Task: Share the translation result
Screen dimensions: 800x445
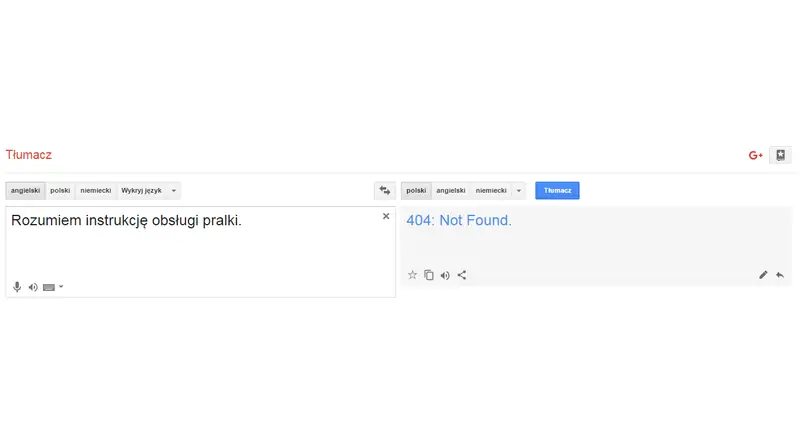Action: 462,275
